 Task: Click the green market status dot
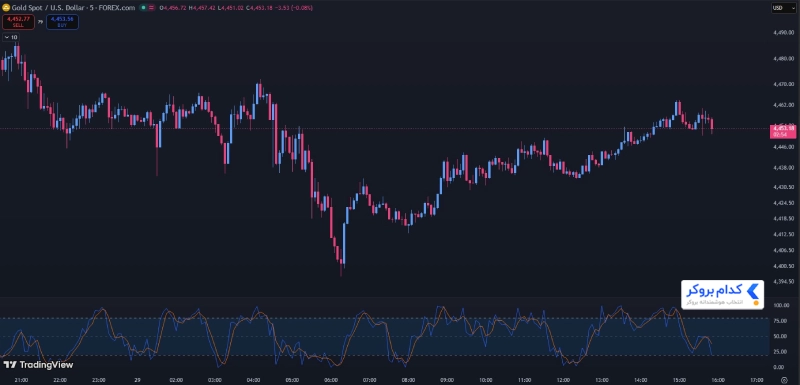click(143, 8)
